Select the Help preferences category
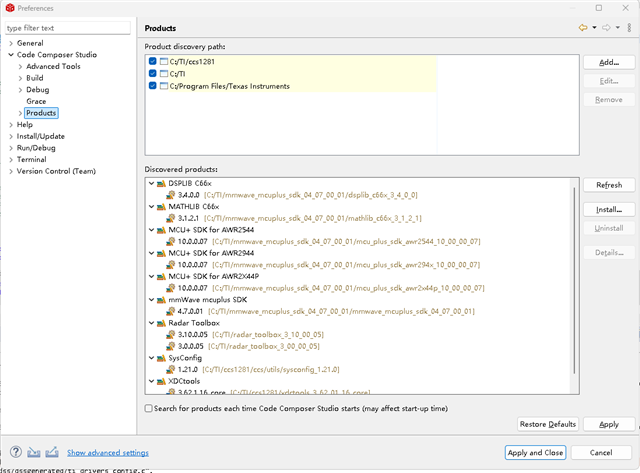 [24, 124]
